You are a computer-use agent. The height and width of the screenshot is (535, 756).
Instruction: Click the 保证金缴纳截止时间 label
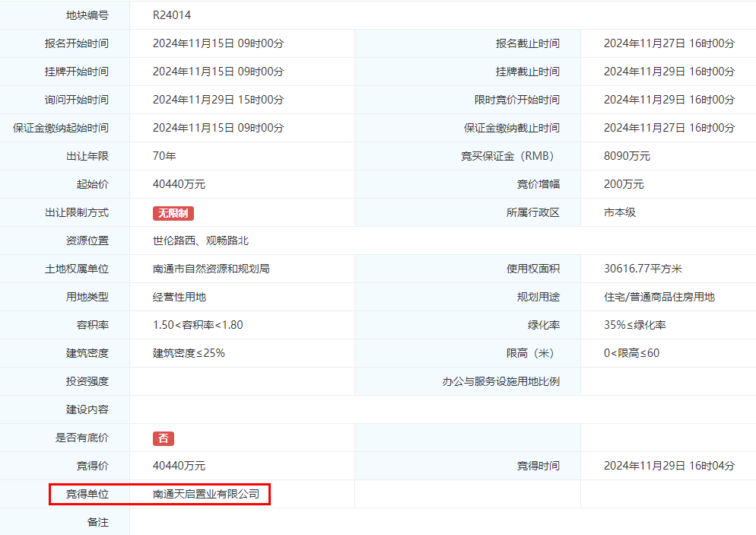click(x=512, y=129)
